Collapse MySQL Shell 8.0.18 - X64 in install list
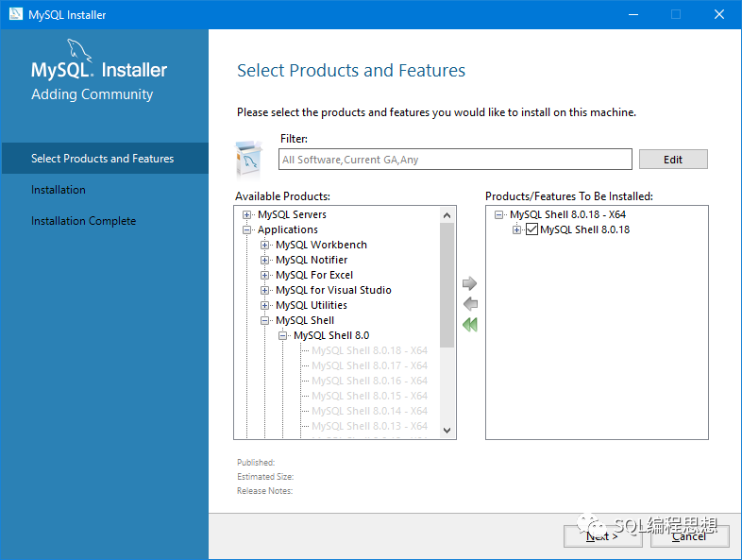This screenshot has width=742, height=560. 498,215
